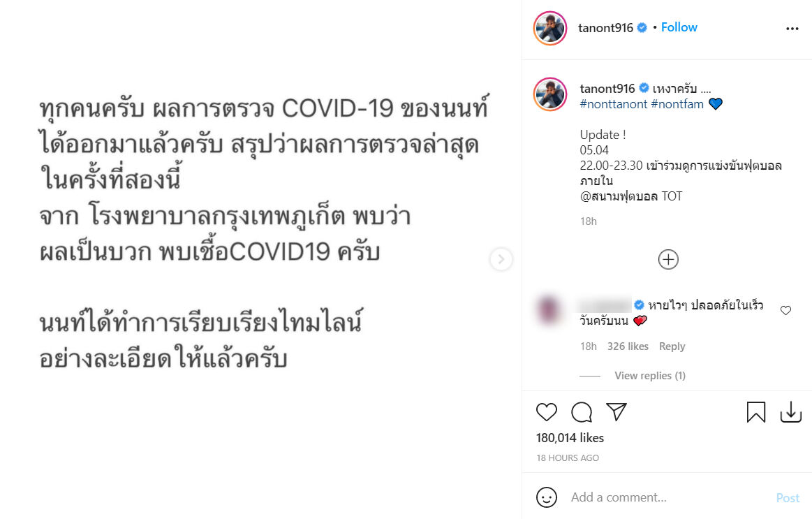The height and width of the screenshot is (519, 812).
Task: Go to next slide arrow
Action: point(501,259)
